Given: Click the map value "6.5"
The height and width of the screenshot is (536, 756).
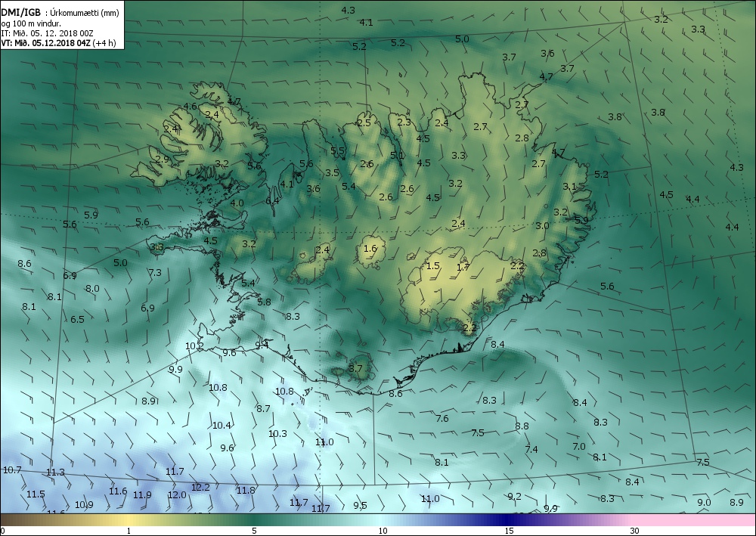Looking at the screenshot, I should pos(77,320).
